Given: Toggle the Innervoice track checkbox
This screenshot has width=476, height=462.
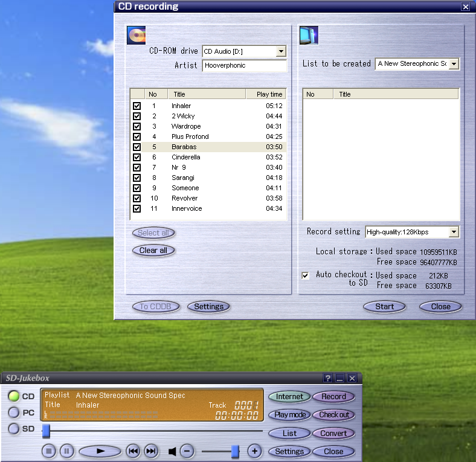Looking at the screenshot, I should coord(137,208).
